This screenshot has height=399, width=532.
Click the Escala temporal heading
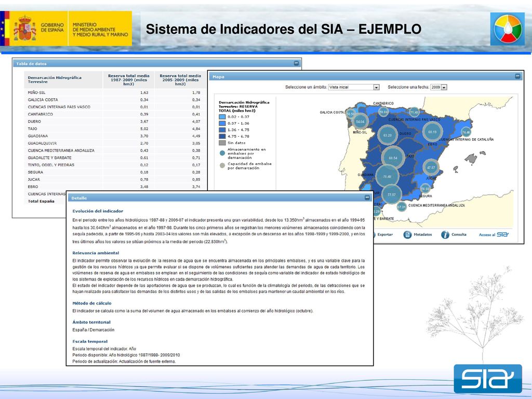point(90,341)
